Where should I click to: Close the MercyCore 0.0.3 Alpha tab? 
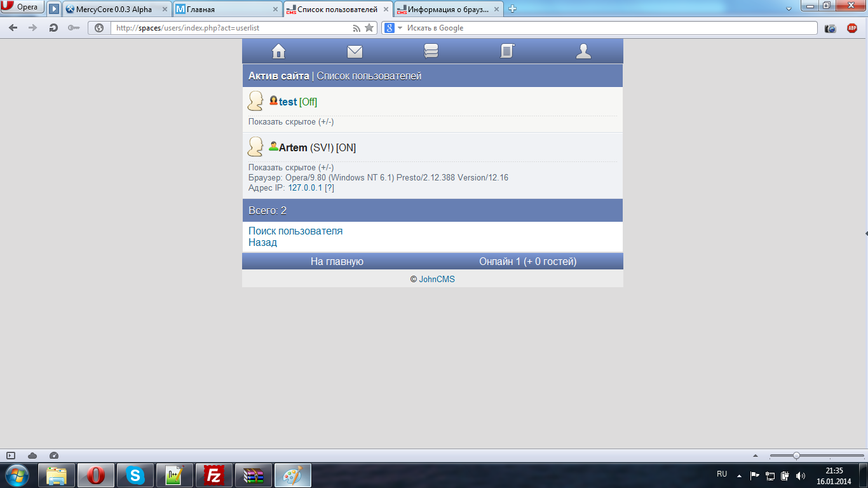coord(165,10)
